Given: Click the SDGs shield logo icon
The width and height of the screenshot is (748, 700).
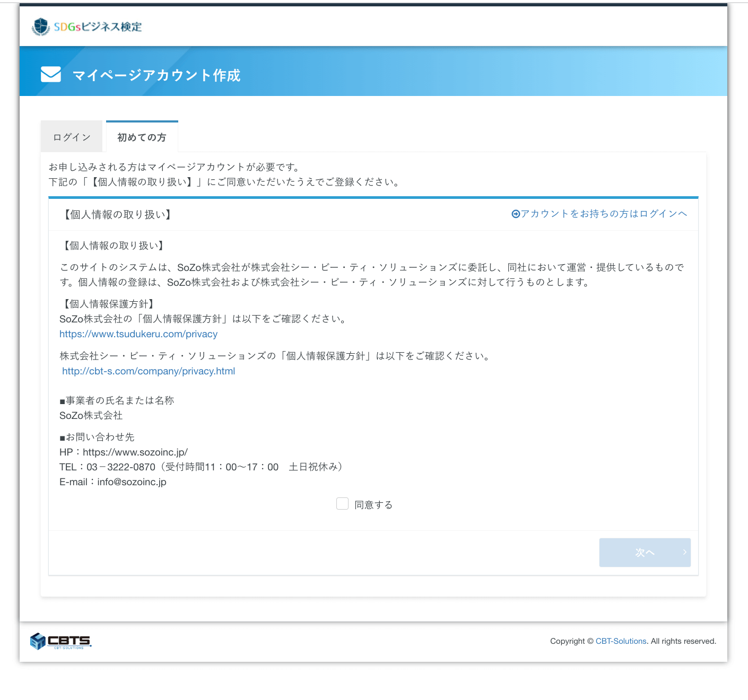Looking at the screenshot, I should click(x=41, y=27).
